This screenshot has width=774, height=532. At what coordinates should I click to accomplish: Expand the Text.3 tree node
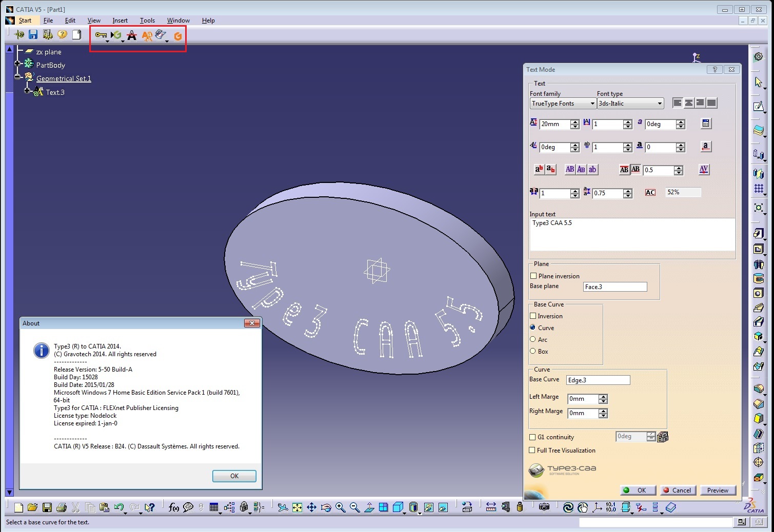[x=27, y=91]
